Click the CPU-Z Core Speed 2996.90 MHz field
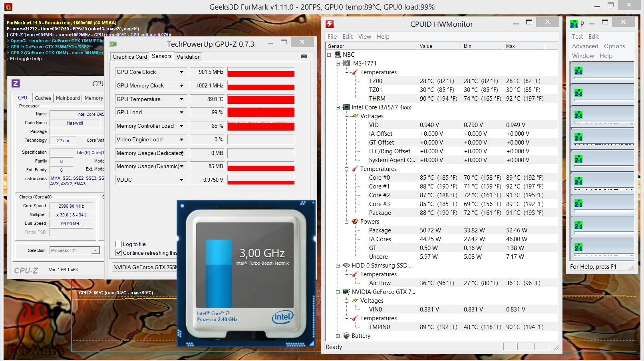 click(71, 206)
